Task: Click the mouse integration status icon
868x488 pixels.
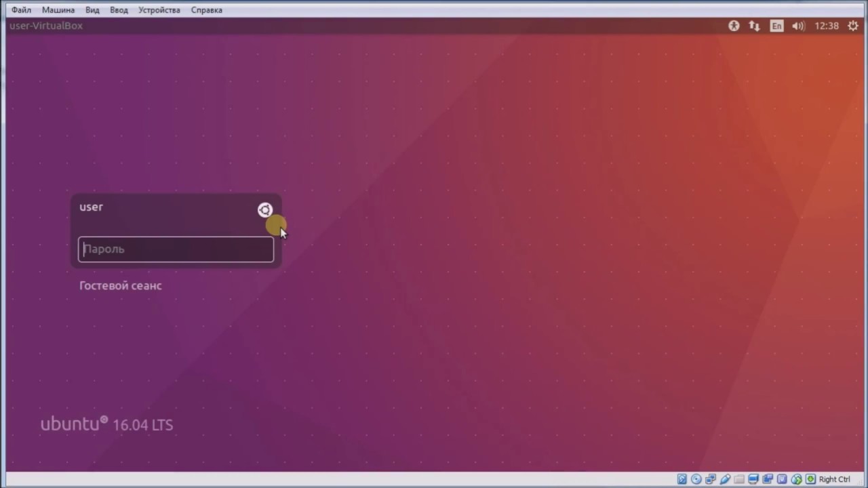Action: click(x=782, y=479)
